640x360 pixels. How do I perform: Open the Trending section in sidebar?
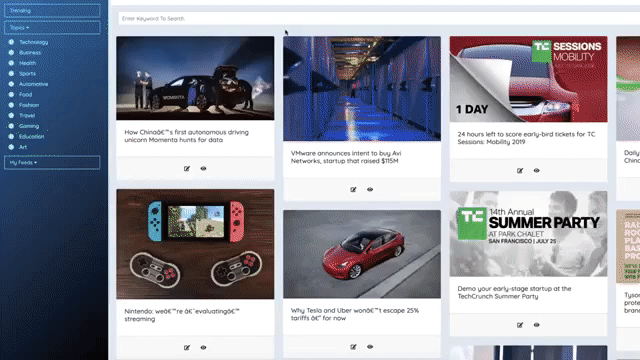(52, 11)
